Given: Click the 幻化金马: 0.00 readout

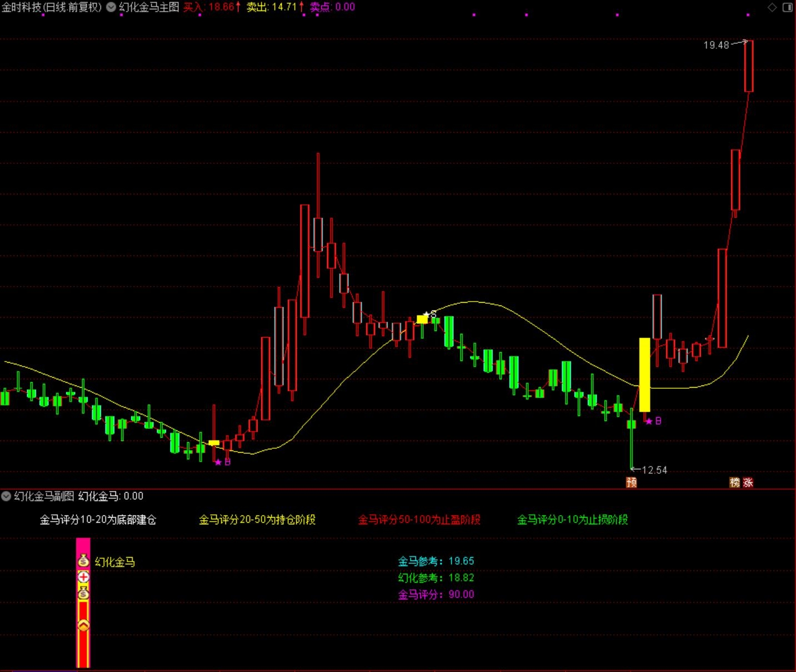Looking at the screenshot, I should pyautogui.click(x=111, y=496).
